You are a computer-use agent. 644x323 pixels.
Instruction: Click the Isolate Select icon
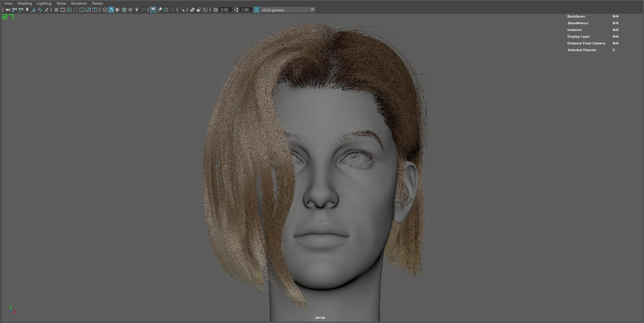(182, 10)
